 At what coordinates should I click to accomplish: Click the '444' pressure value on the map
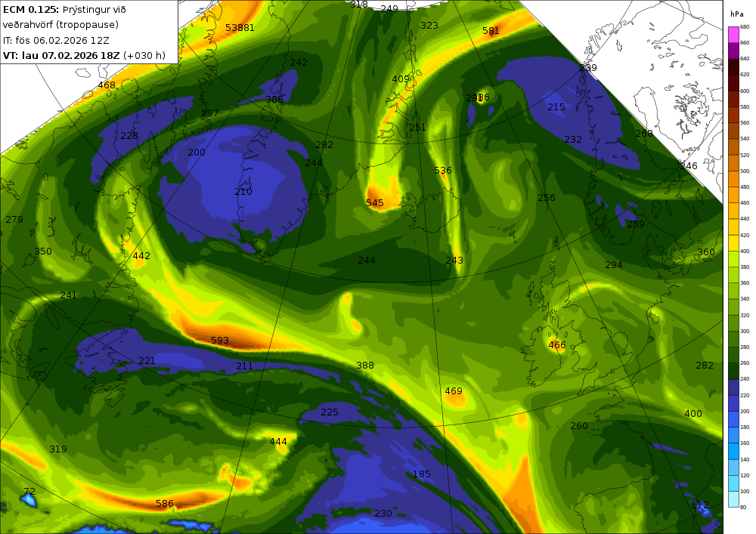(277, 442)
